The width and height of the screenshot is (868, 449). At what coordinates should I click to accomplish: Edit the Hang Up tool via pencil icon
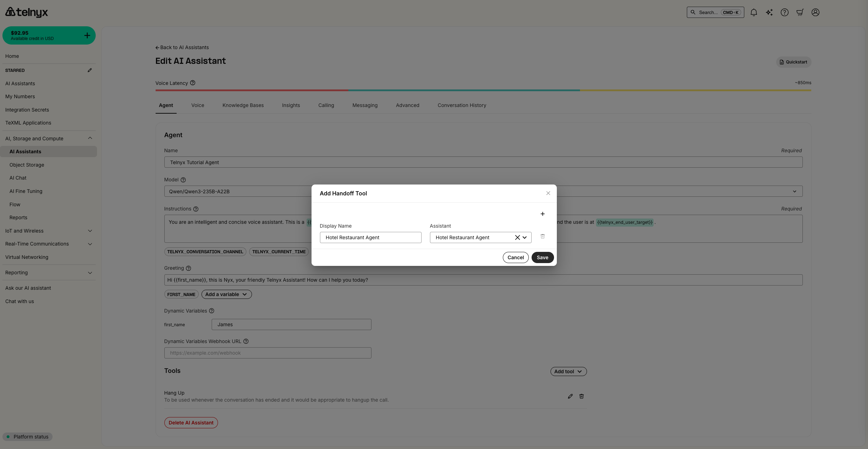tap(570, 396)
